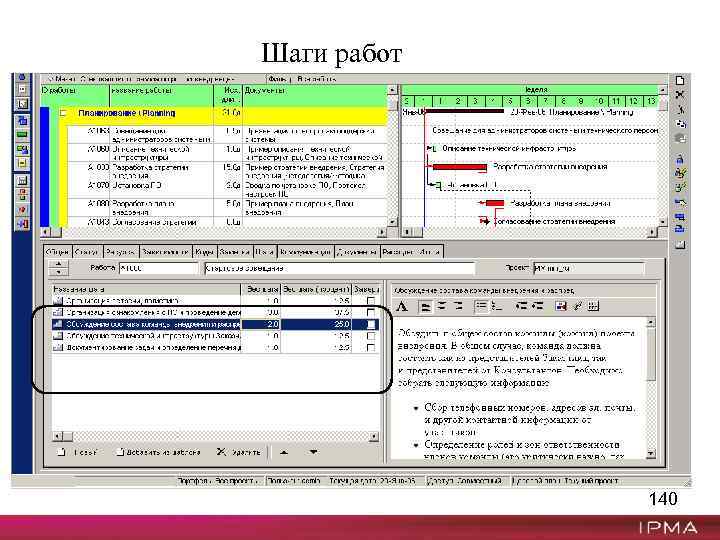Toggle bulleted list in description editor
Viewport: 720px width, 540px height.
(480, 306)
